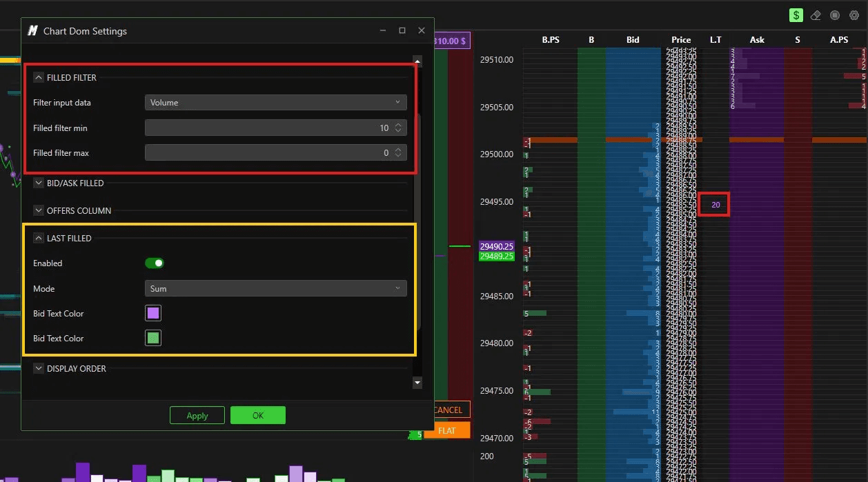Click the 29500.00 price axis label
Viewport: 868px width, 482px height.
point(497,154)
